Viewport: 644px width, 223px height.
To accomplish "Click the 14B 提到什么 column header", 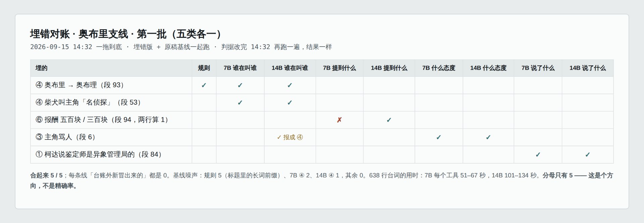I will pos(389,68).
